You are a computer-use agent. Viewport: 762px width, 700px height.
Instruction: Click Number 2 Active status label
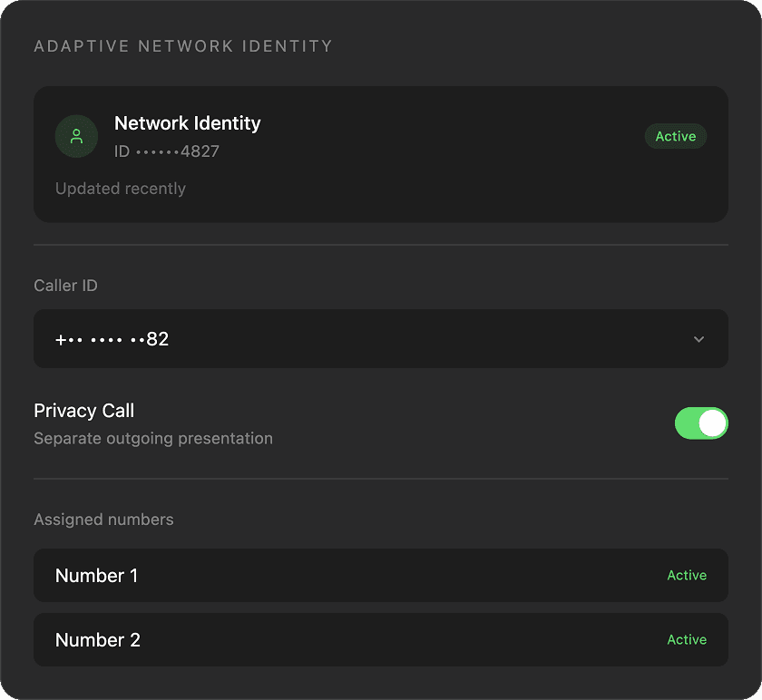[x=687, y=640]
